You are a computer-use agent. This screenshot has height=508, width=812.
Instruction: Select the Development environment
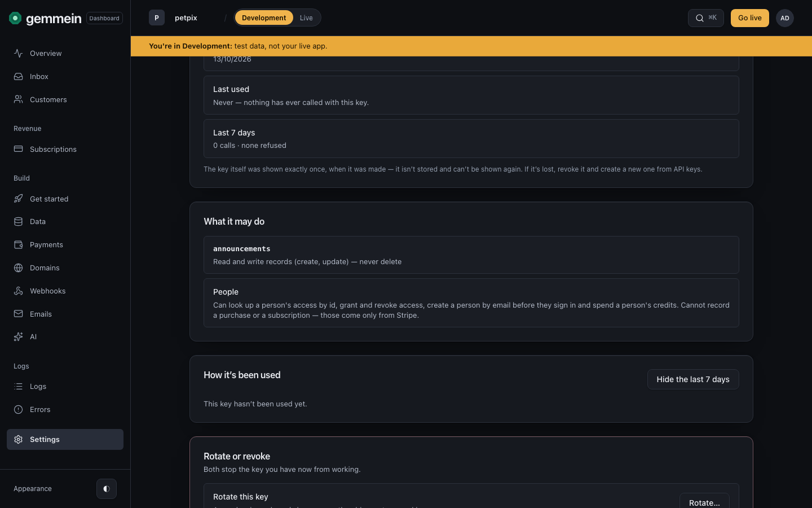(264, 18)
